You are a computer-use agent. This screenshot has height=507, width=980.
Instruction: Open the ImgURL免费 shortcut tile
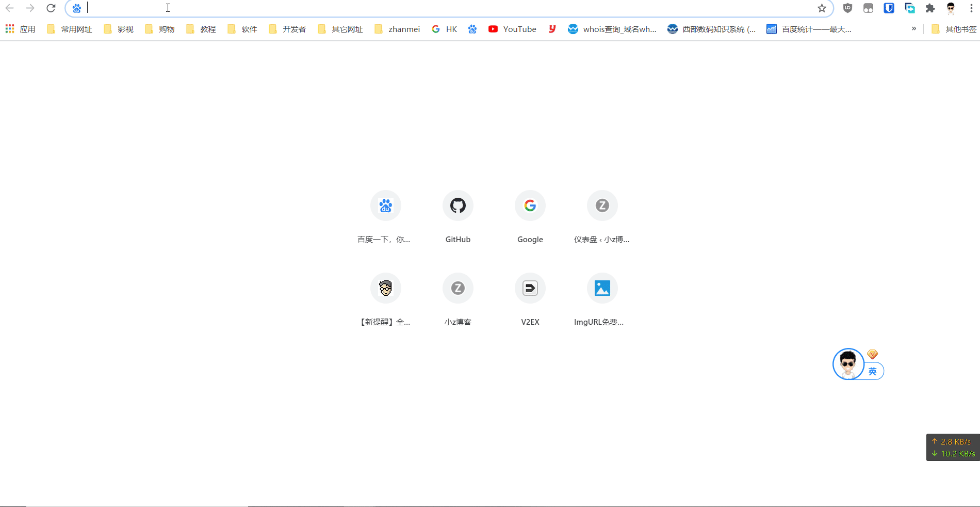coord(602,288)
